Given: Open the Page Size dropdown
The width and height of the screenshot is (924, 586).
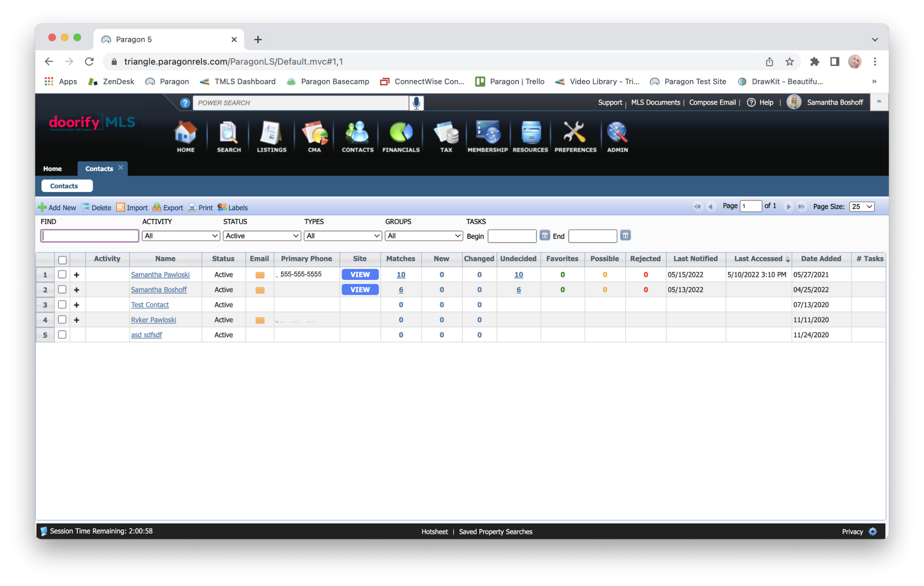Looking at the screenshot, I should pos(862,207).
